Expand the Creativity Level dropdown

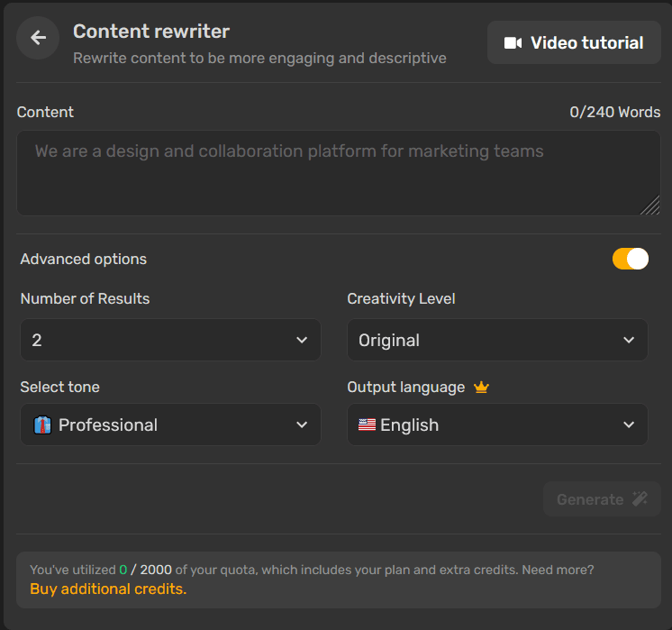coord(497,340)
